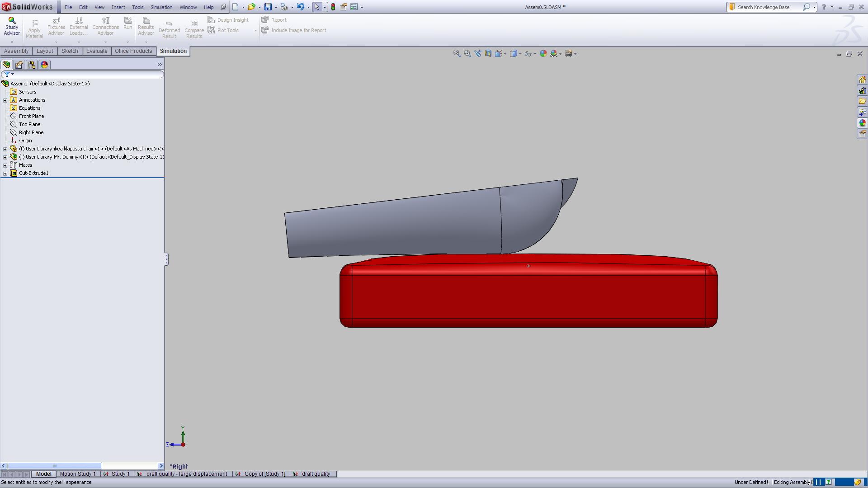The width and height of the screenshot is (868, 488).
Task: Click the Open file folder icon
Action: point(251,7)
